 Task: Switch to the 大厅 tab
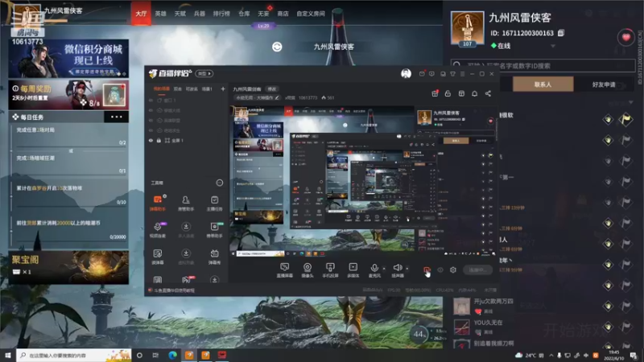[x=141, y=14]
